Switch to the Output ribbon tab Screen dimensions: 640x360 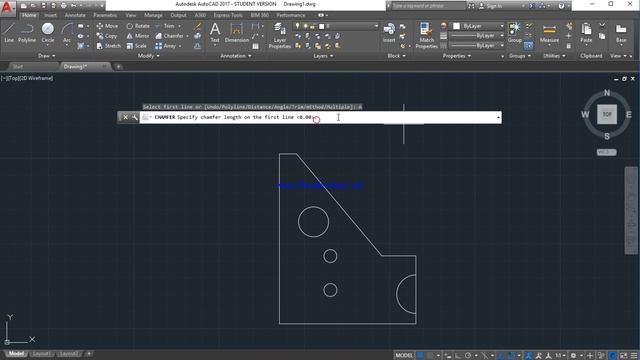178,15
